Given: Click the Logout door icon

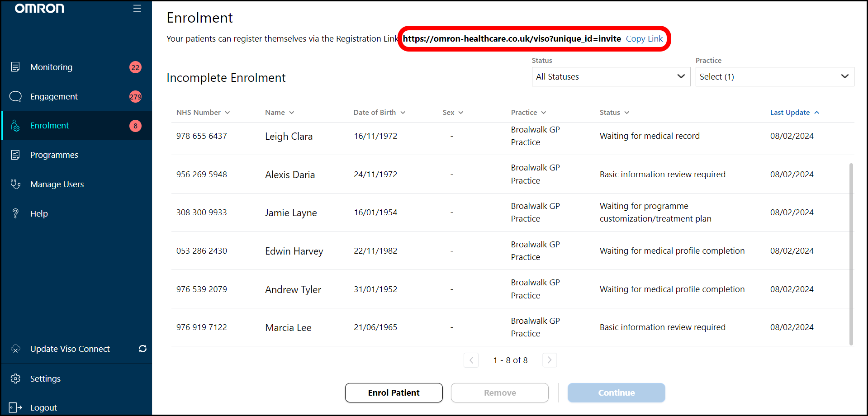Looking at the screenshot, I should point(15,407).
